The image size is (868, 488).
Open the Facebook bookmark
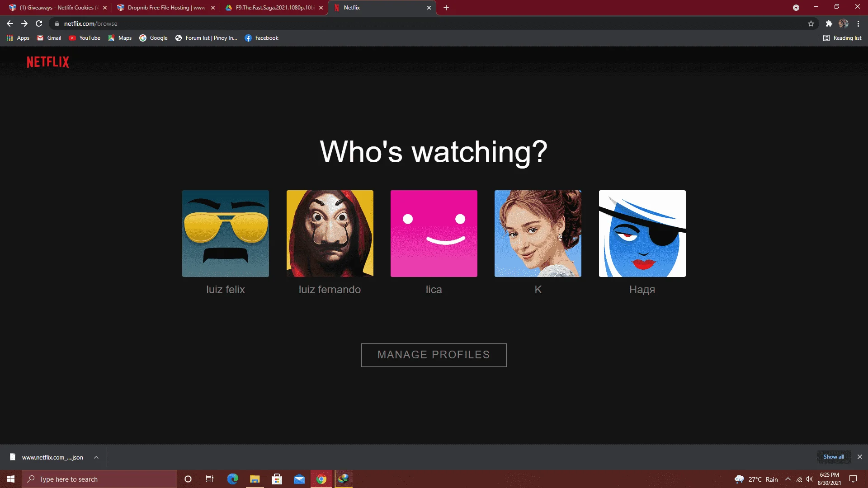[x=261, y=38]
